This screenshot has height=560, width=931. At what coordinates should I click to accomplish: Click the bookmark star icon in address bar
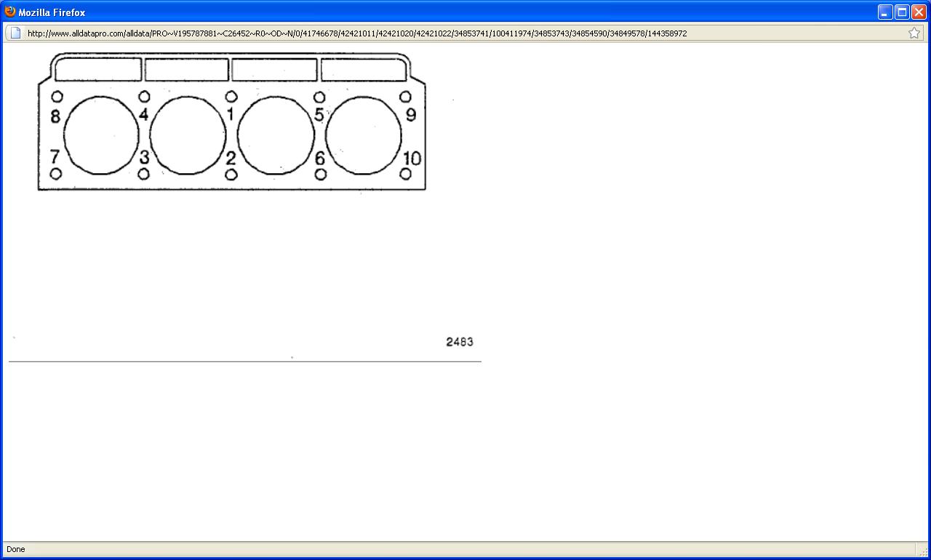pos(914,33)
